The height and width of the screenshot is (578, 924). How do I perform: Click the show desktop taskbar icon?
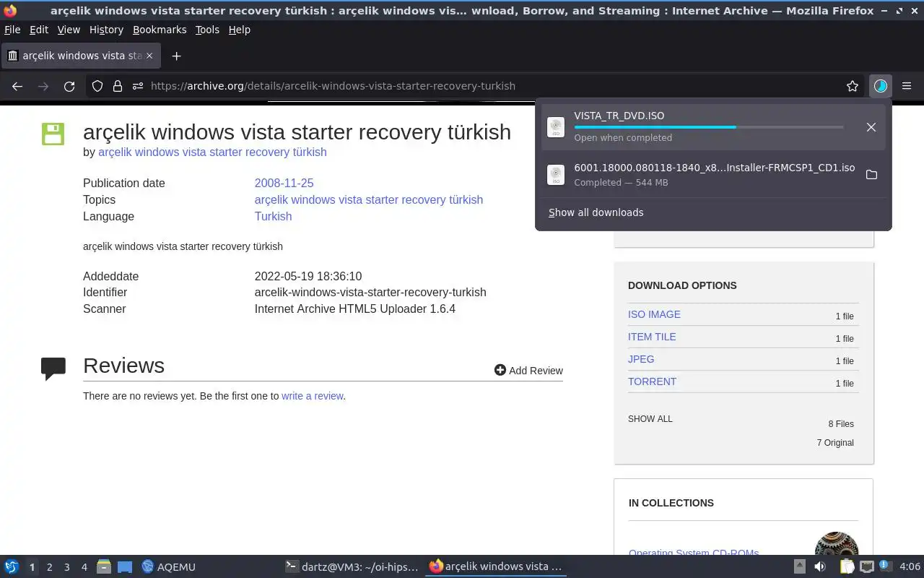pyautogui.click(x=124, y=566)
